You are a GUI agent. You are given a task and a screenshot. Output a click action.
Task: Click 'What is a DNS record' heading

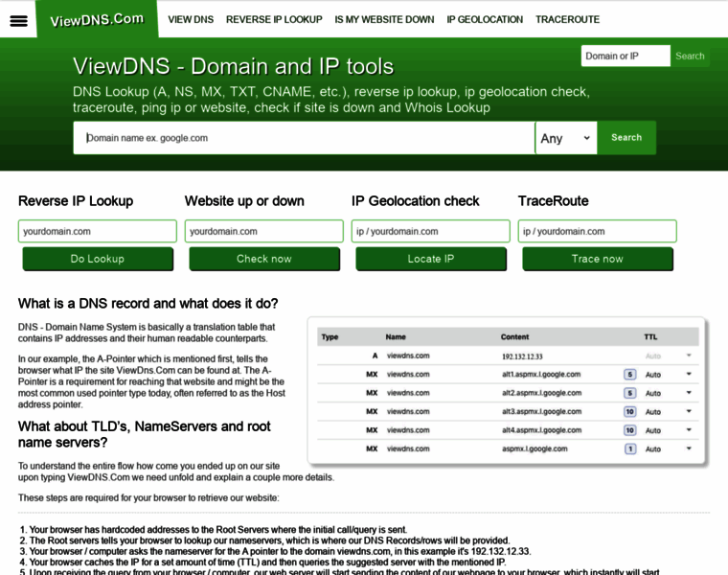point(148,304)
